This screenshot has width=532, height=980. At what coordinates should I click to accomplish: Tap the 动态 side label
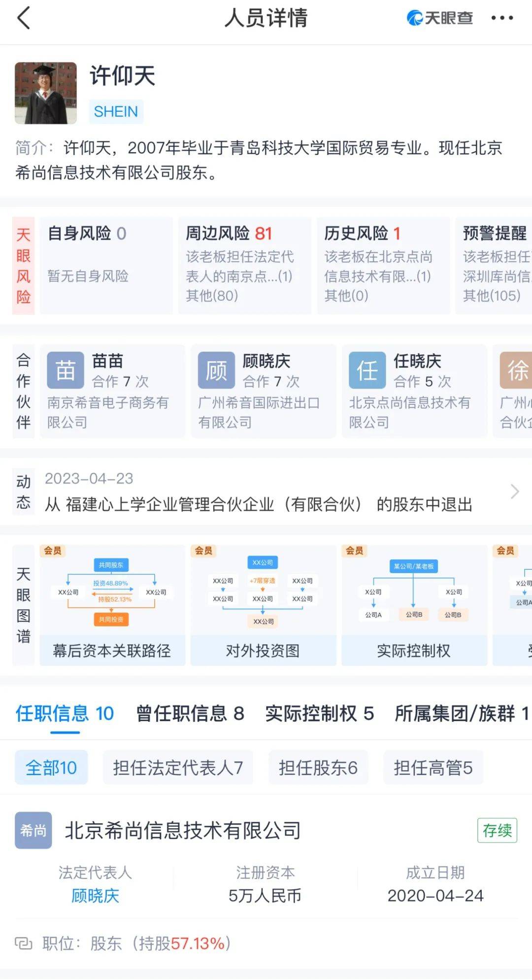[24, 491]
